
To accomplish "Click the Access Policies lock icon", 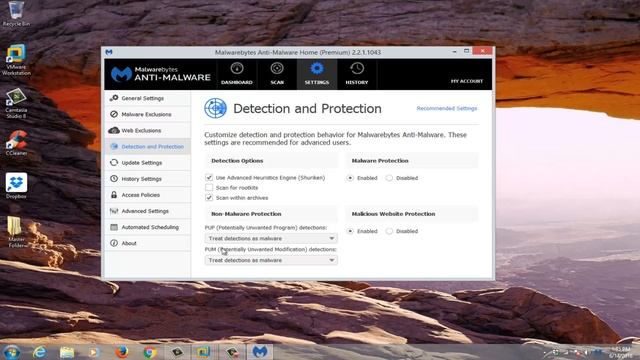I will tap(114, 195).
